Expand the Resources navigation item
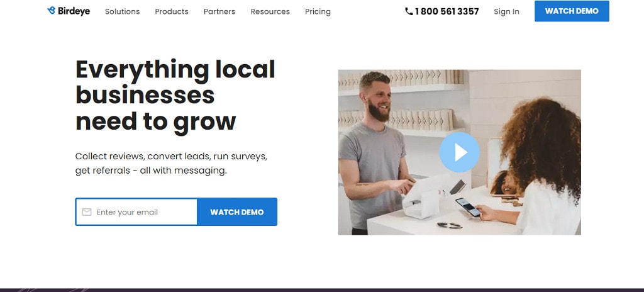The width and height of the screenshot is (644, 292). [x=270, y=11]
